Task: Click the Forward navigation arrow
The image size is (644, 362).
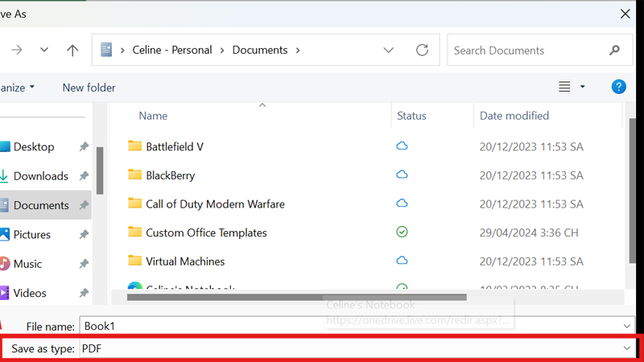Action: [16, 51]
